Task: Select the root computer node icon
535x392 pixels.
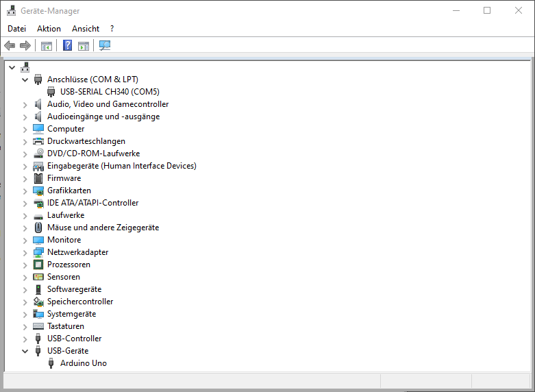Action: [x=25, y=67]
